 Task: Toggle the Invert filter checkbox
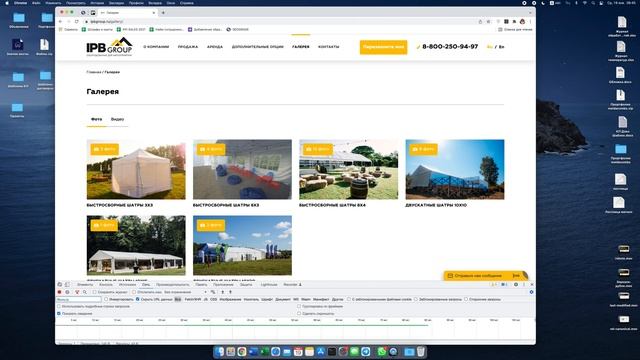pyautogui.click(x=106, y=299)
